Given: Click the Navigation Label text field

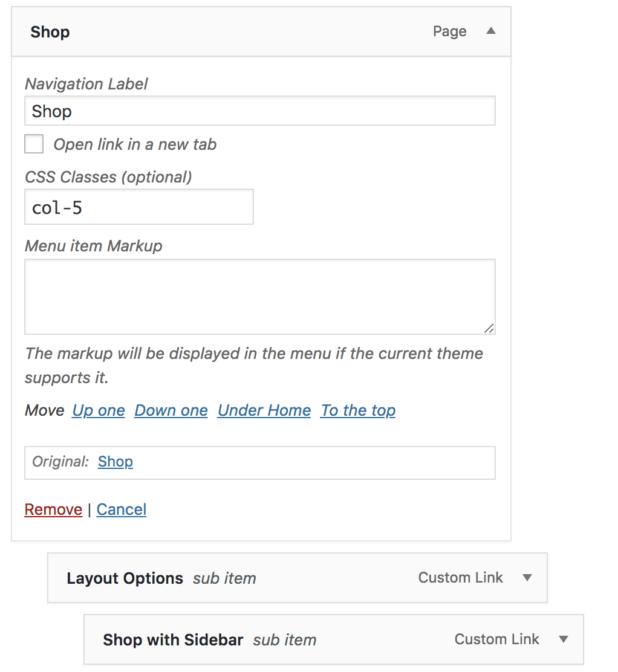Looking at the screenshot, I should pyautogui.click(x=260, y=111).
